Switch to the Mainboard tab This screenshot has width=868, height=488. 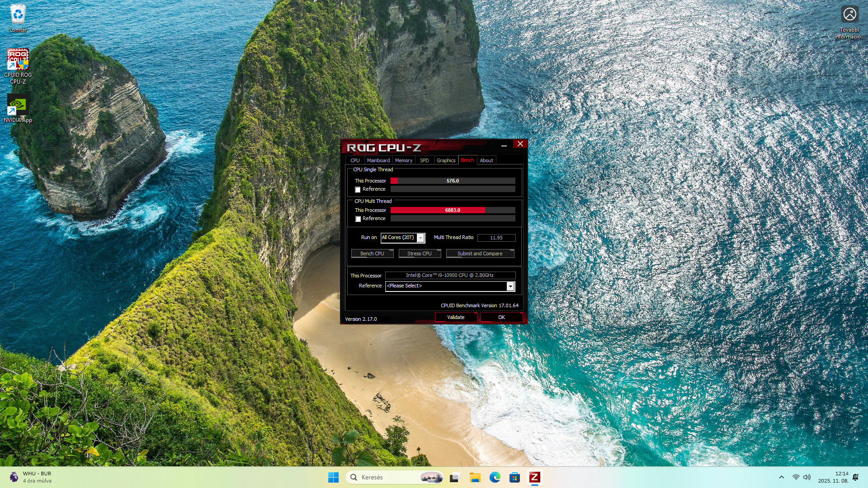pos(378,160)
